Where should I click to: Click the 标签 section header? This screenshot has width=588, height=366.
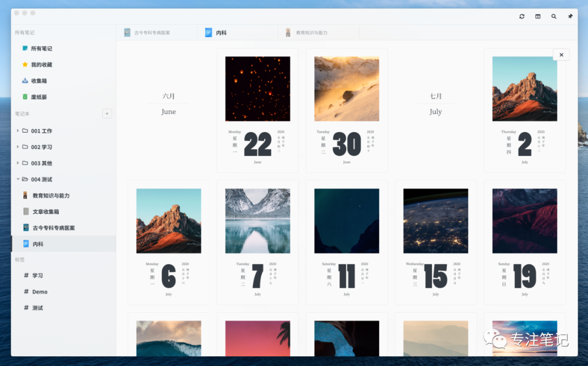[20, 259]
